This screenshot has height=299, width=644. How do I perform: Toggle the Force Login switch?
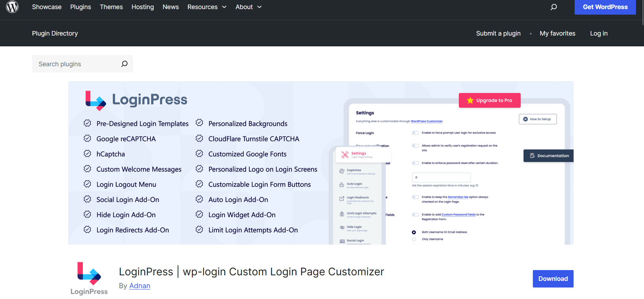(415, 133)
